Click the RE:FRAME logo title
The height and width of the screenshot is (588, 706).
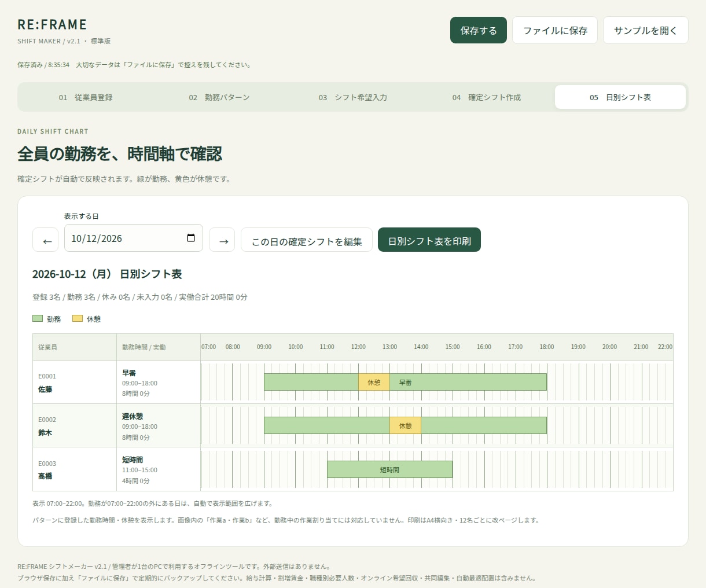pos(52,24)
